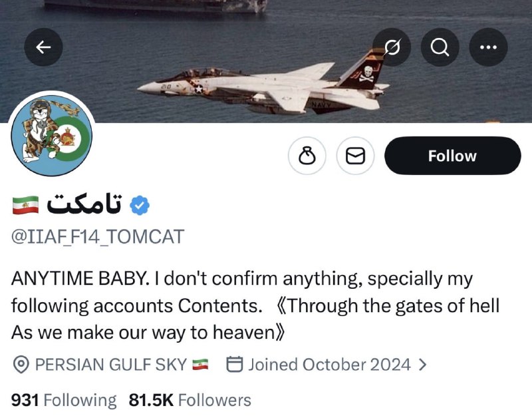Open the three-dot more options menu
This screenshot has height=420, width=532.
[x=489, y=47]
